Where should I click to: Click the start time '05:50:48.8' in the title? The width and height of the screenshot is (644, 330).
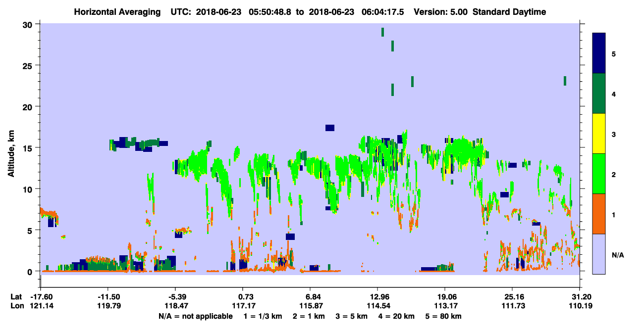click(271, 12)
